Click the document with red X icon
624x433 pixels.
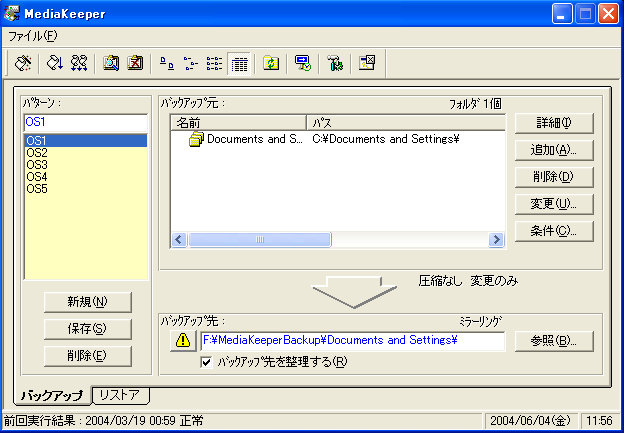pos(135,63)
